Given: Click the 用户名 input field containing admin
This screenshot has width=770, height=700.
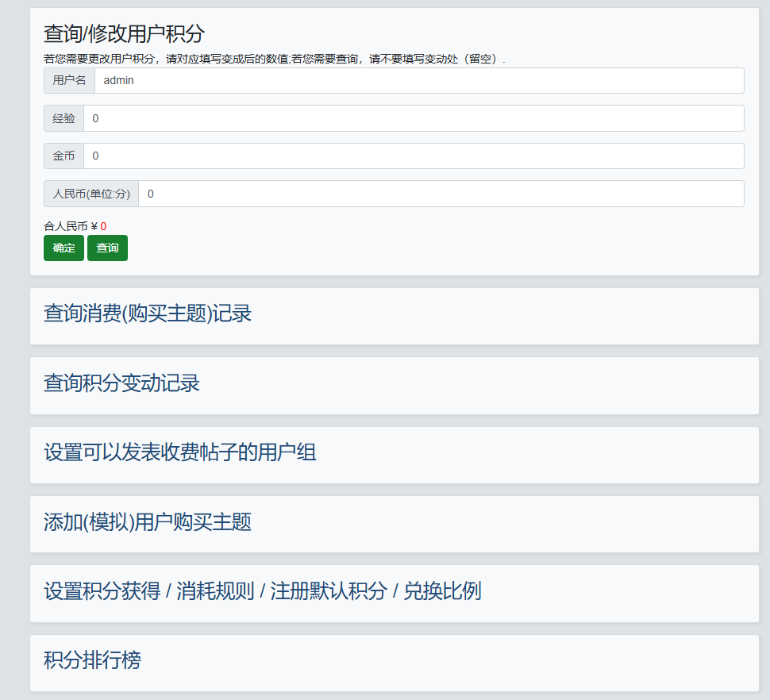Looking at the screenshot, I should click(x=418, y=80).
